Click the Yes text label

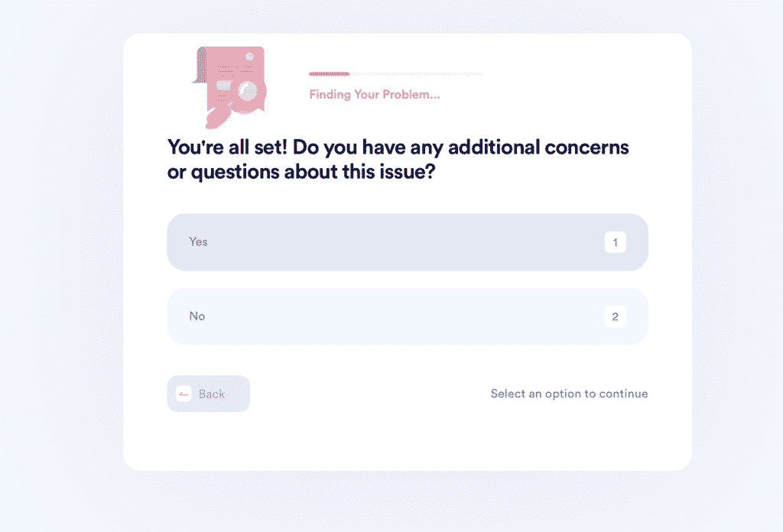click(x=198, y=242)
